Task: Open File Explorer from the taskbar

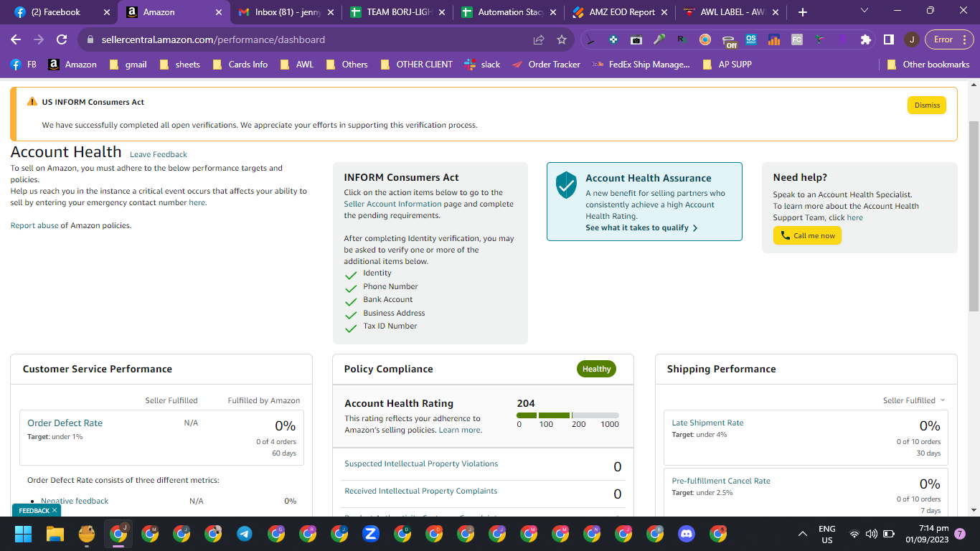Action: click(x=55, y=534)
